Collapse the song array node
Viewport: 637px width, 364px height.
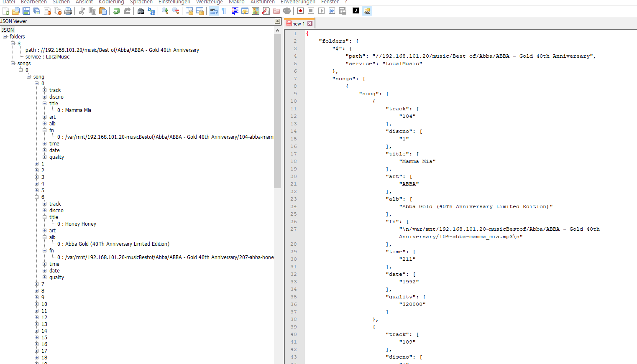click(29, 77)
